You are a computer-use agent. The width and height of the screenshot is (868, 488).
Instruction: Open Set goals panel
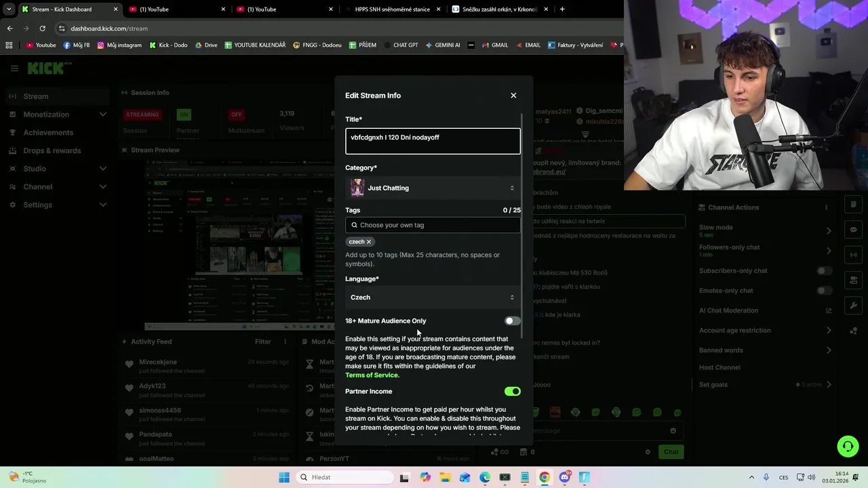765,385
